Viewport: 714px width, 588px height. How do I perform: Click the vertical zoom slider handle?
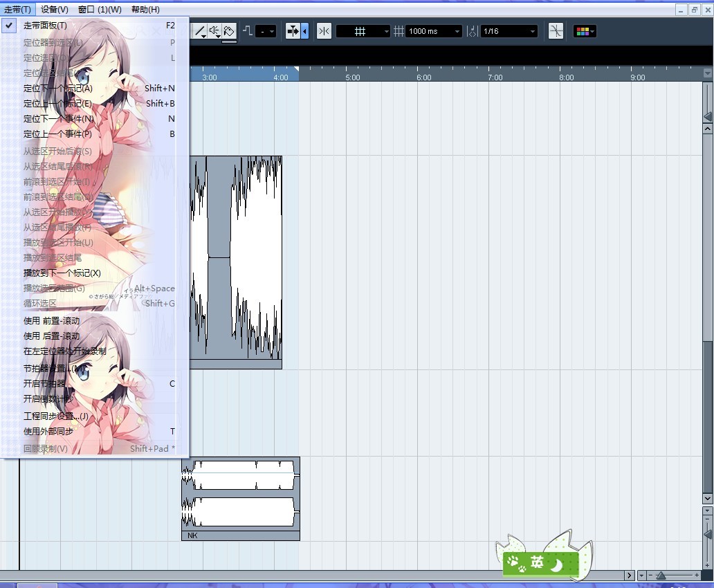pyautogui.click(x=708, y=535)
